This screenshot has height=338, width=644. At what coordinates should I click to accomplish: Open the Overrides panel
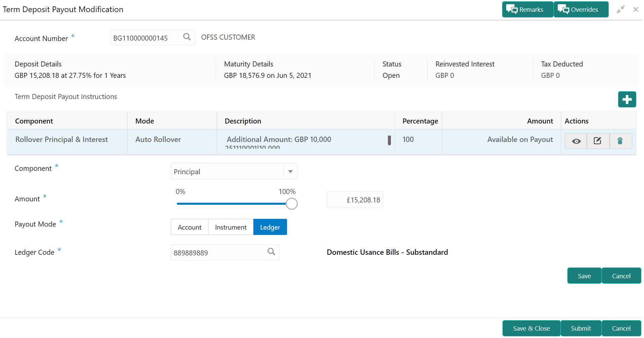(580, 9)
